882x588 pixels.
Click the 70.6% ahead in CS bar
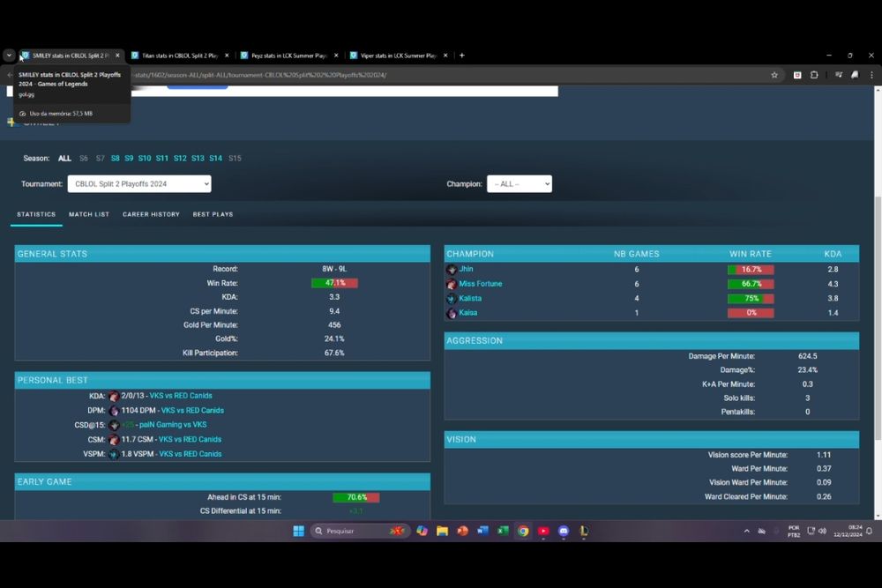[x=356, y=497]
